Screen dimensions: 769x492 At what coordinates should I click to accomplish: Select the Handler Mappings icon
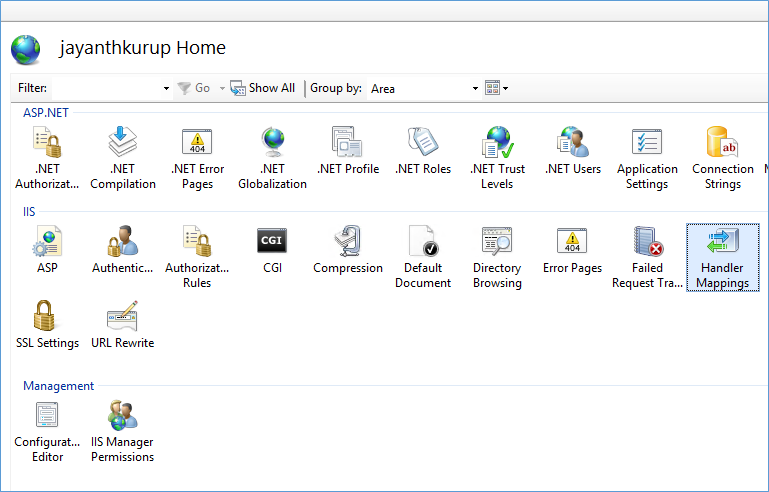coord(722,257)
